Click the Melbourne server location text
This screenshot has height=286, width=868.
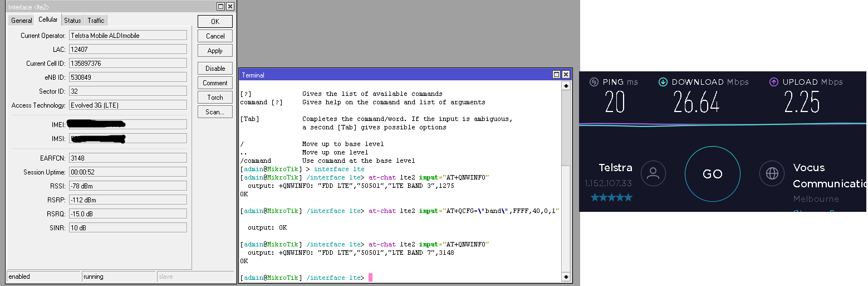(816, 199)
